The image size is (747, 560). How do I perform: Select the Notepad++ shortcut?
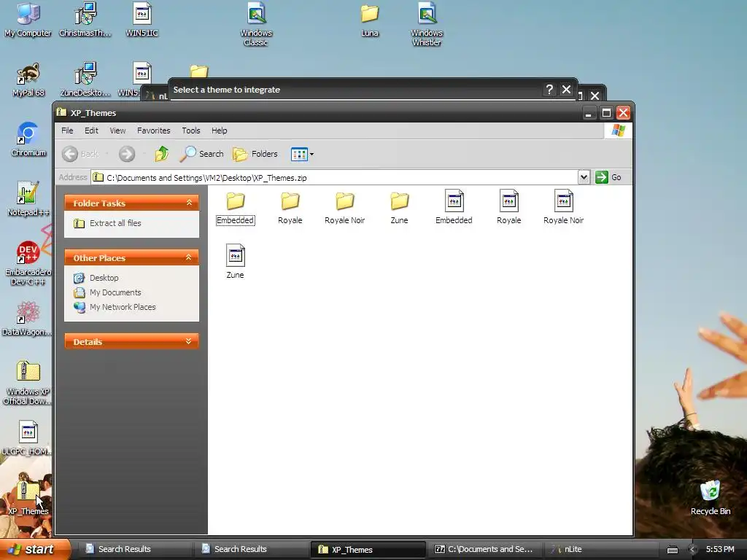[x=28, y=199]
